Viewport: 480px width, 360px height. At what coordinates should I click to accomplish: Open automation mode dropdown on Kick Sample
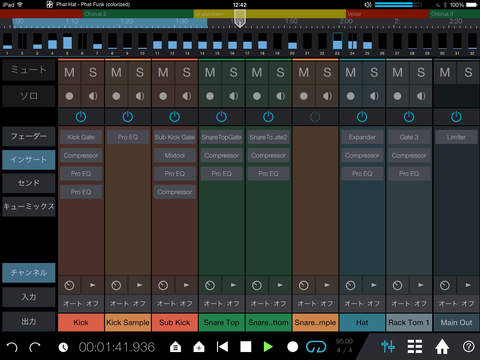click(x=128, y=304)
